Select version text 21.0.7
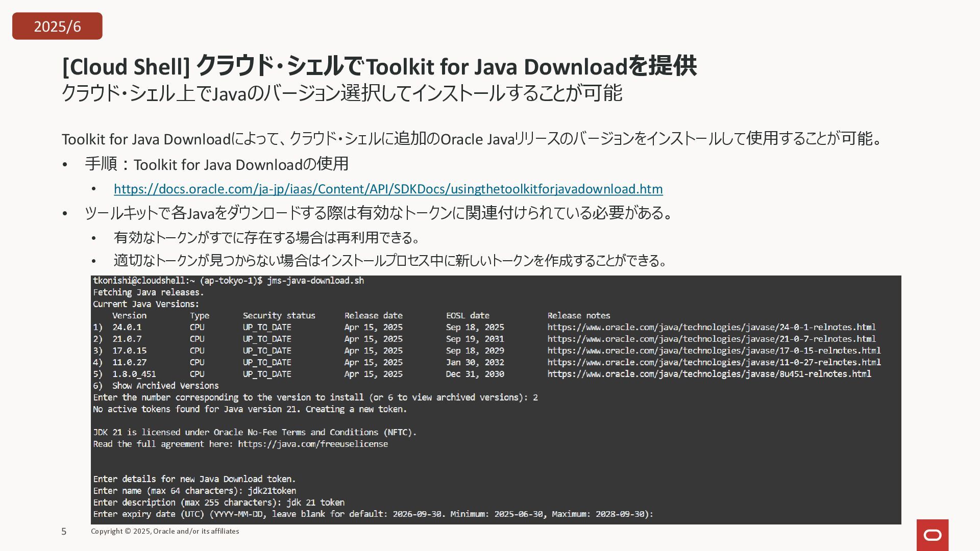Viewport: 980px width, 551px height. tap(127, 339)
